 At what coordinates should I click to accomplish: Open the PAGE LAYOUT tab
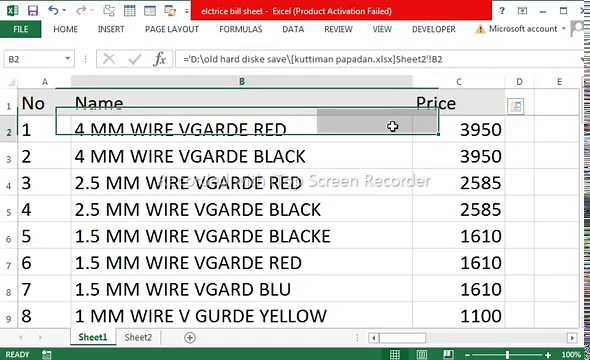point(172,29)
